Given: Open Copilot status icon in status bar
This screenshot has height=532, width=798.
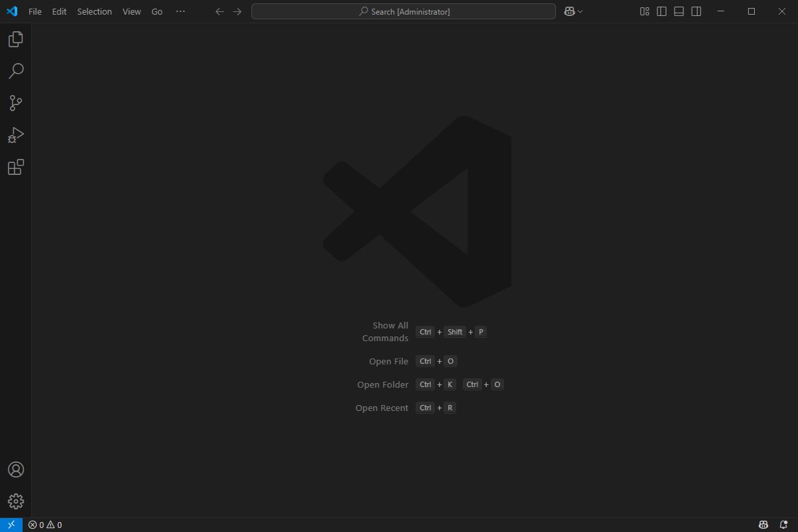Looking at the screenshot, I should coord(764,525).
